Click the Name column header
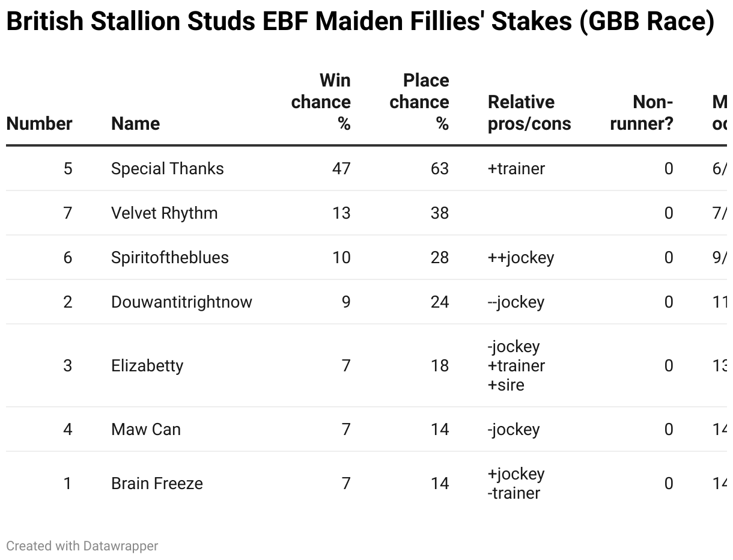 [136, 124]
